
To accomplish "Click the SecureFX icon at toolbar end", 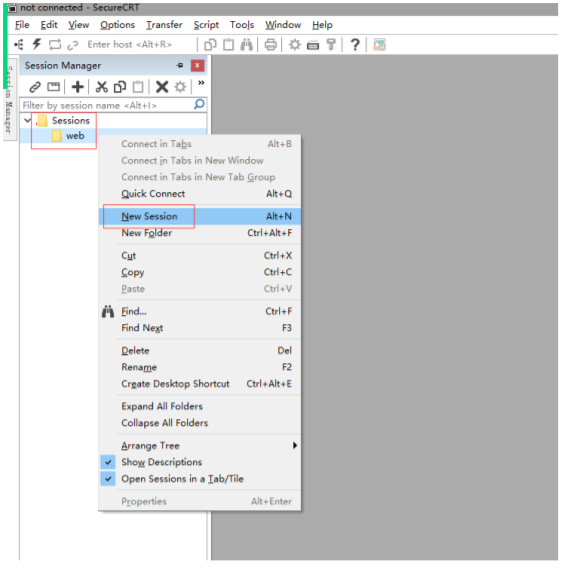I will pos(379,45).
